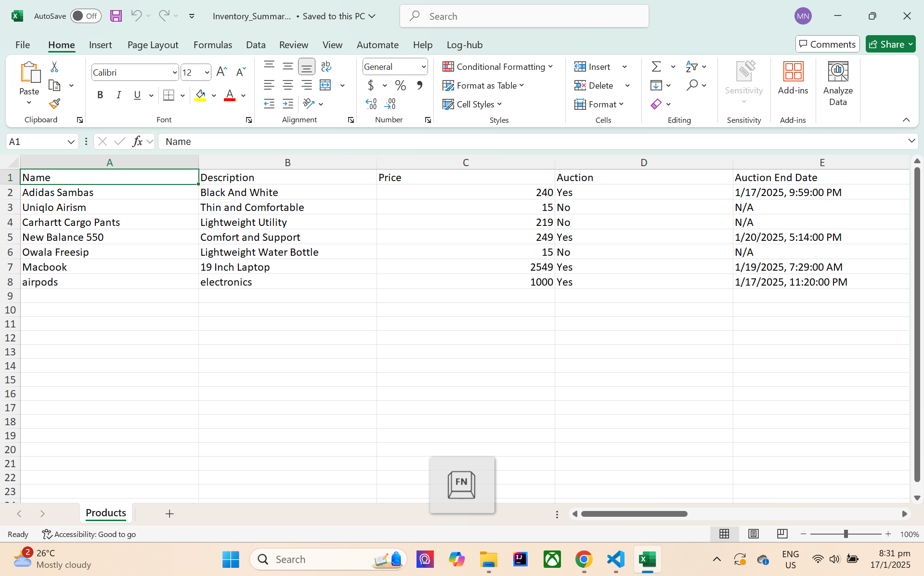Image resolution: width=924 pixels, height=576 pixels.
Task: Open Visual Studio Code from taskbar
Action: coord(616,559)
